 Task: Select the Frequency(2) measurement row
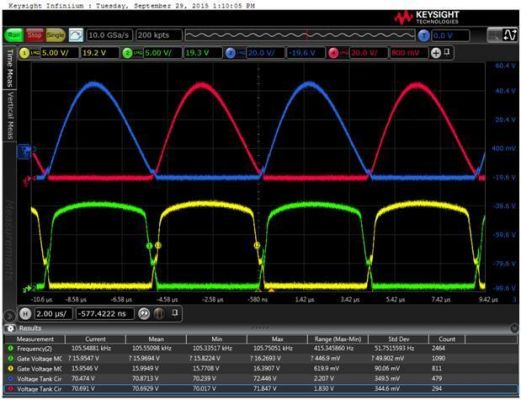[x=260, y=348]
